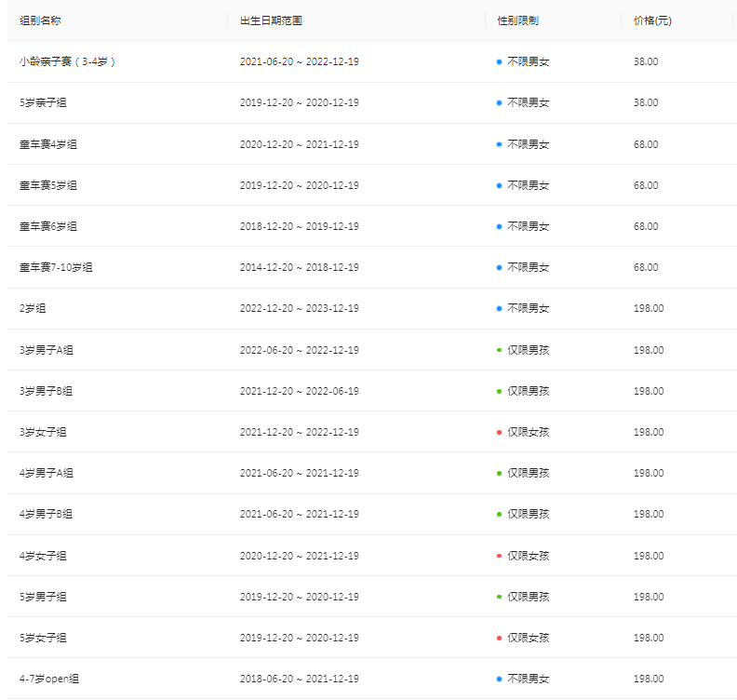Screen dimensions: 737x700
Task: Click the 5岁亲子组 group name
Action: (43, 102)
